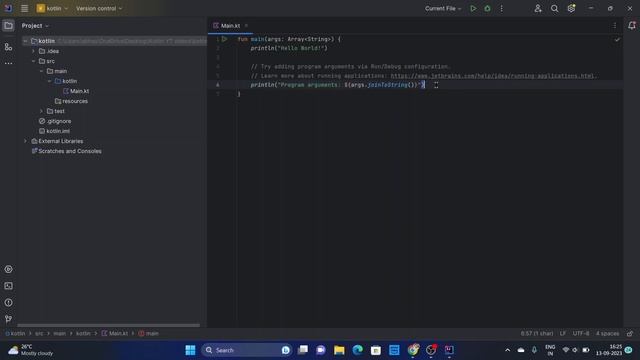Image resolution: width=640 pixels, height=360 pixels.
Task: Open the main hamburger menu
Action: click(x=24, y=8)
